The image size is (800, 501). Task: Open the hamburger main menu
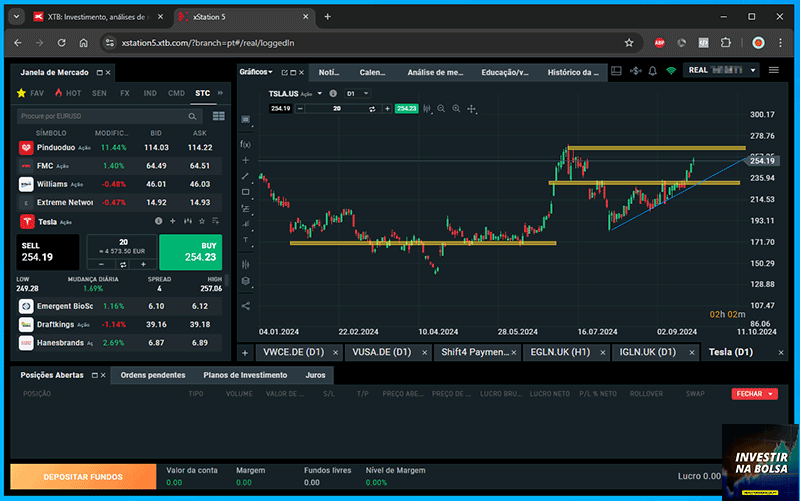[773, 70]
